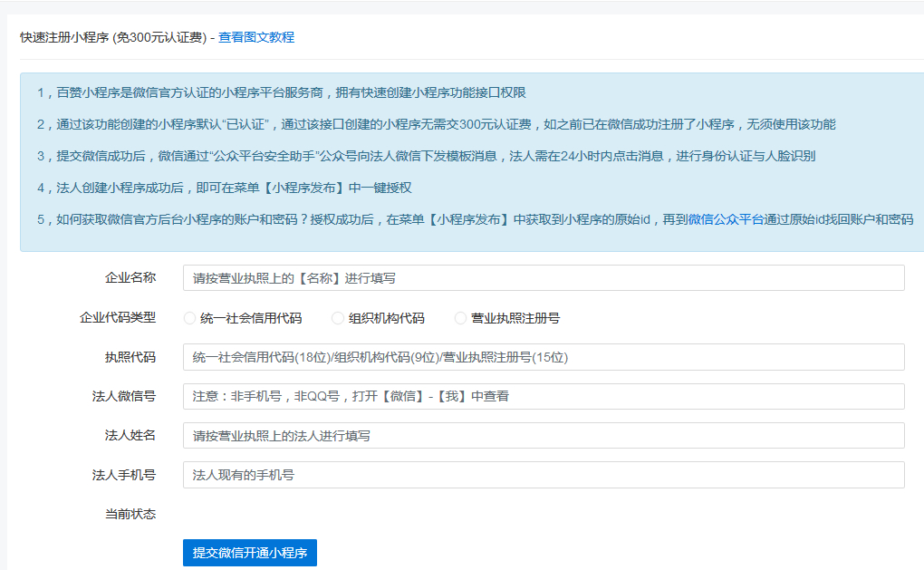Click the 当前状态 label text
The width and height of the screenshot is (924, 570).
(x=130, y=514)
